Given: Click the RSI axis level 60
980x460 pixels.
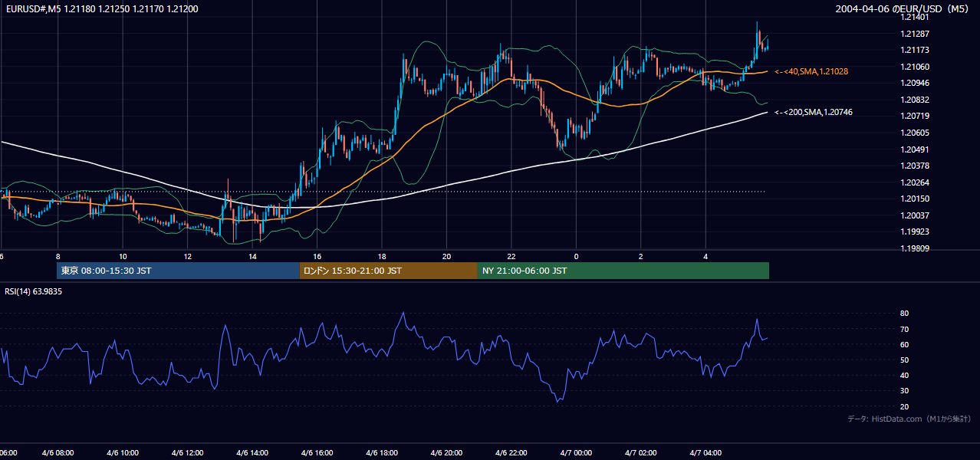Looking at the screenshot, I should coord(904,344).
